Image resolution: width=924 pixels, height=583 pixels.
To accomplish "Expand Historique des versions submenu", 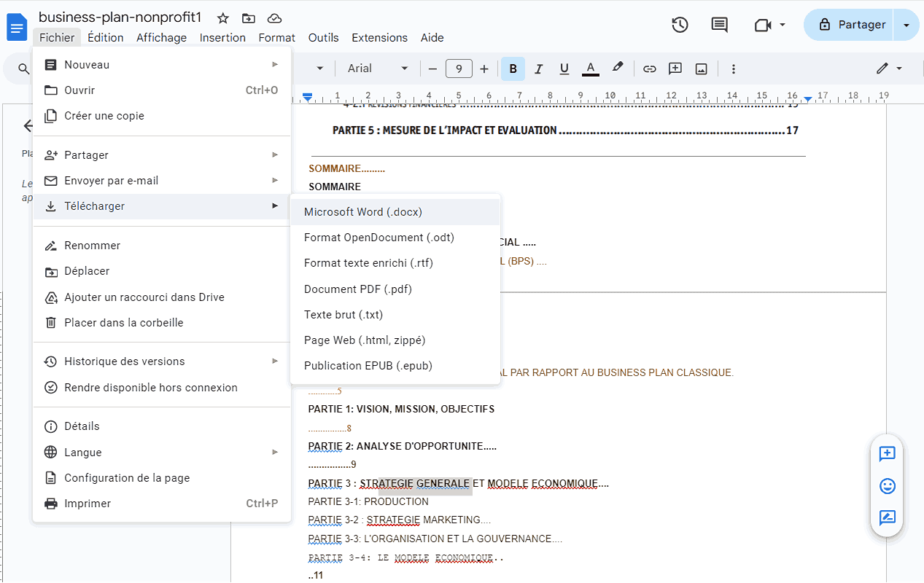I will (162, 361).
